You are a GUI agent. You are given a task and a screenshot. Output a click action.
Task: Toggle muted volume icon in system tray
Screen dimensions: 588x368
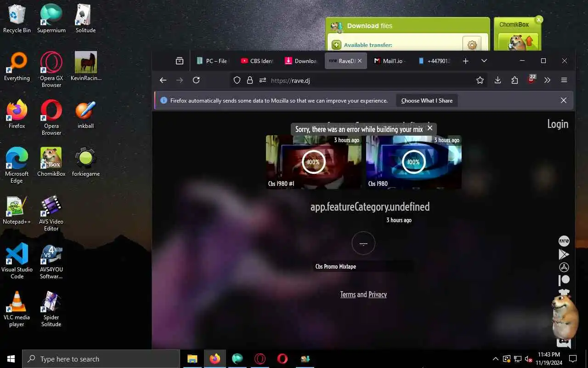pos(528,359)
